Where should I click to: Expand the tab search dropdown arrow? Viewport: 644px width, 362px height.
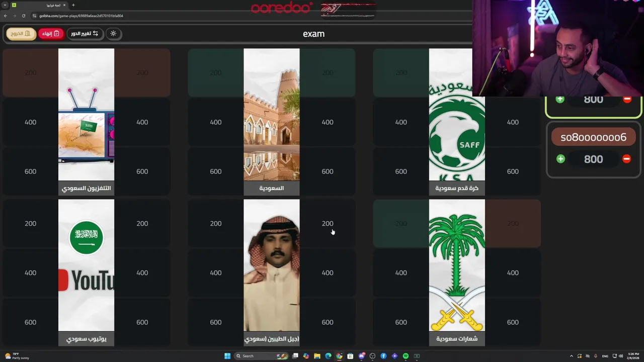[x=5, y=5]
